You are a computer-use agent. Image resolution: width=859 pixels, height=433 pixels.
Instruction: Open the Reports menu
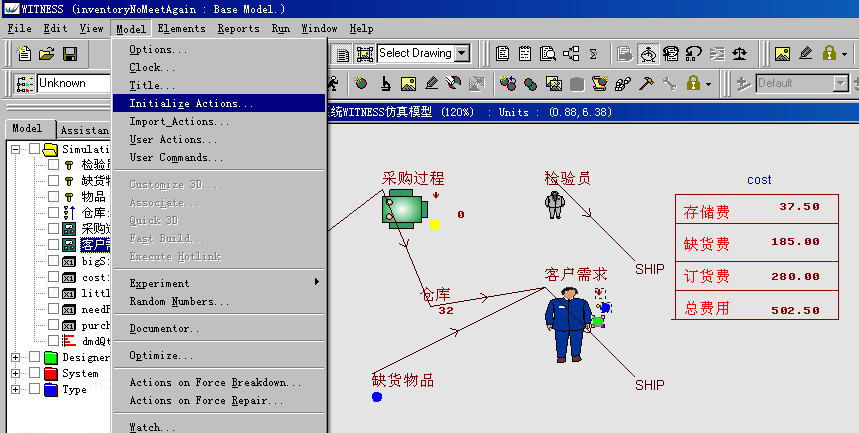click(238, 29)
